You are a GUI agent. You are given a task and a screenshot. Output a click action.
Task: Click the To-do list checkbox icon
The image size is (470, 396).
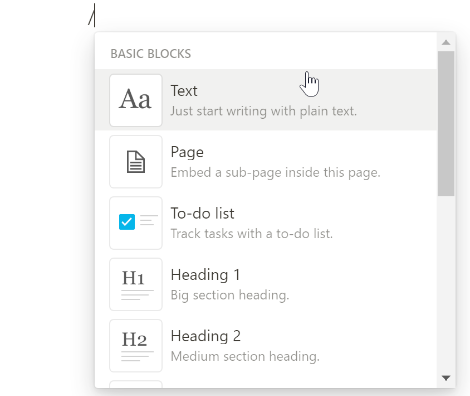[x=136, y=223]
